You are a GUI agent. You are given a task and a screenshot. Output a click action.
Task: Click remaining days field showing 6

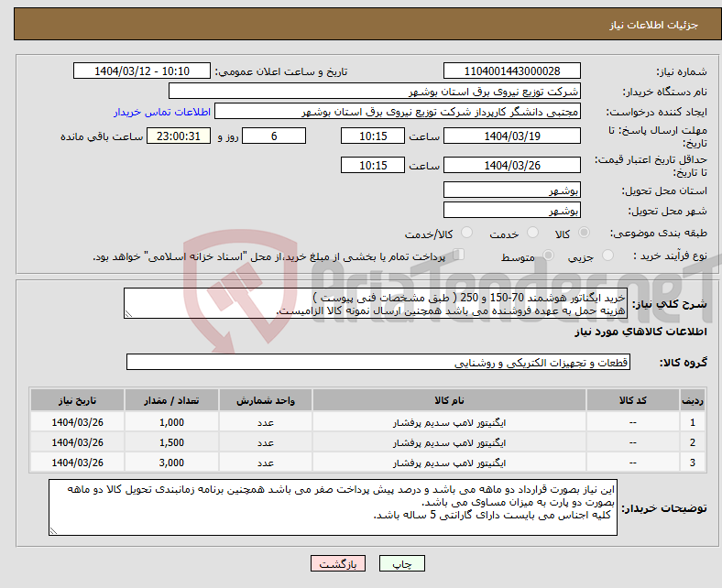(x=274, y=136)
